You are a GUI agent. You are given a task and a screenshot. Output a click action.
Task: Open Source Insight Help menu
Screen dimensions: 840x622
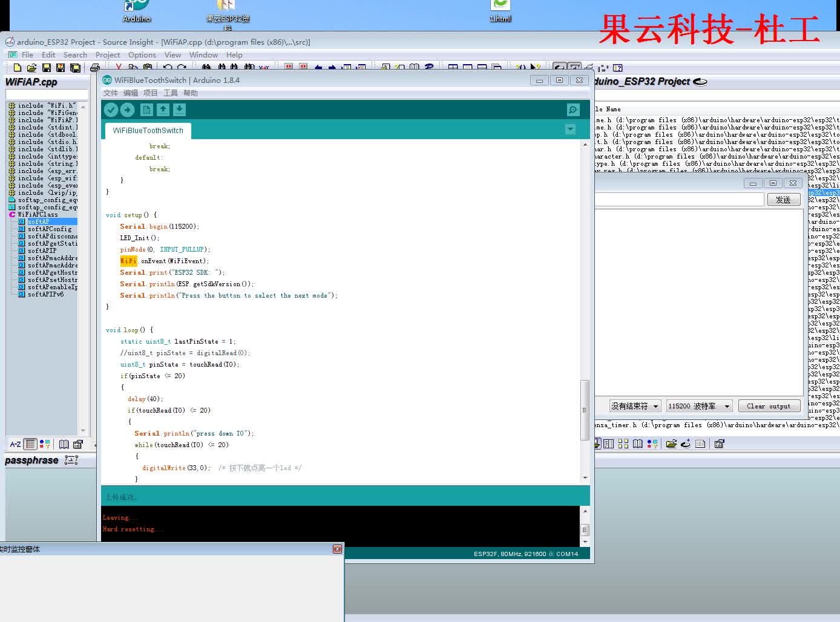234,54
